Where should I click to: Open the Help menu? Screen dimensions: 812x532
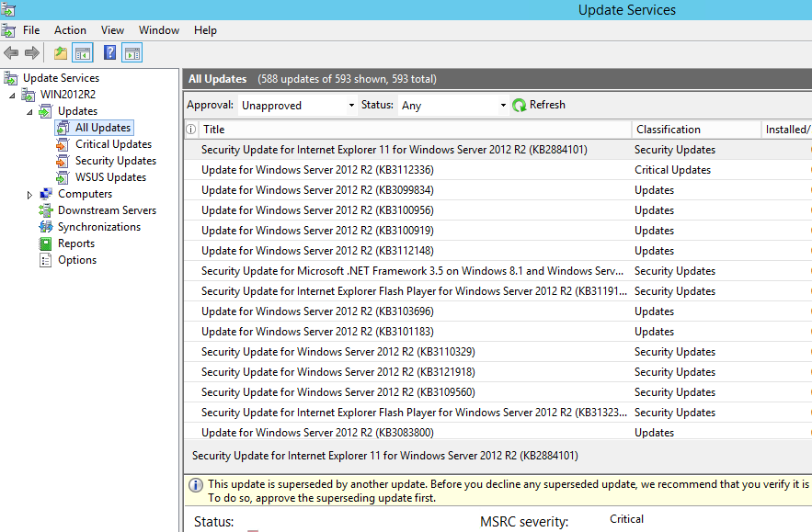[x=206, y=30]
